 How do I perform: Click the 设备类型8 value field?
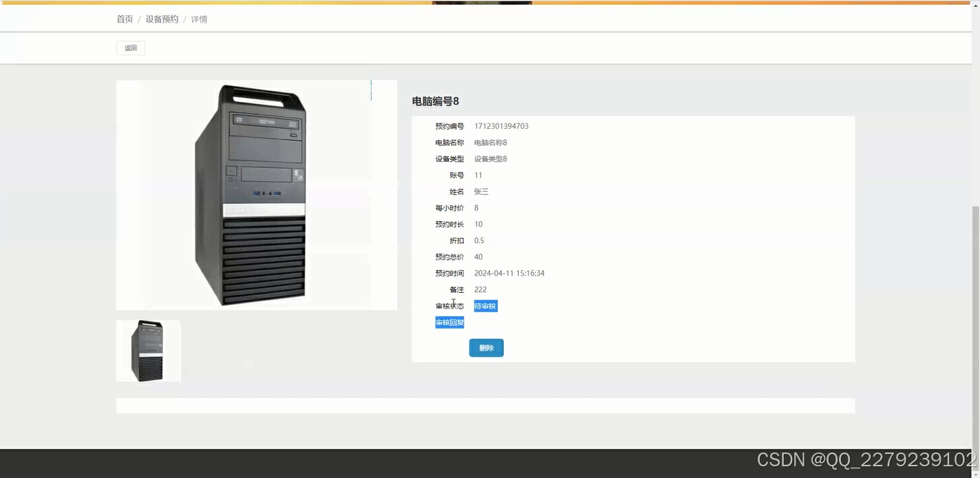(489, 158)
